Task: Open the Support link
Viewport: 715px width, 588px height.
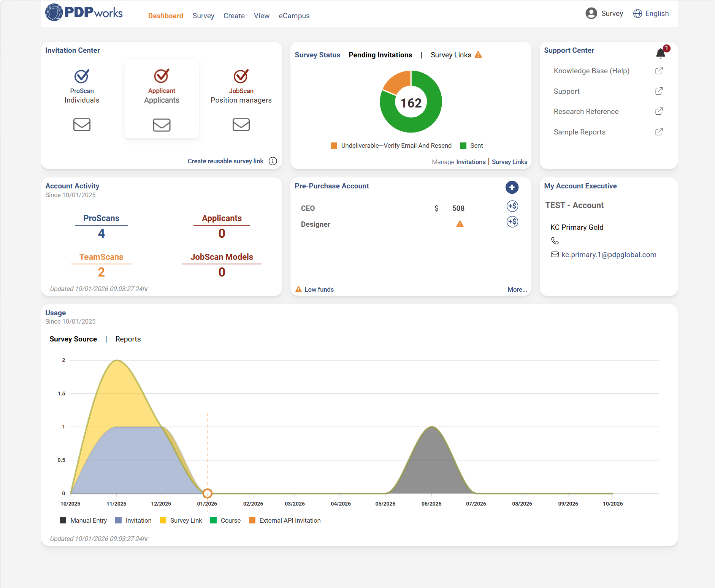Action: click(567, 92)
